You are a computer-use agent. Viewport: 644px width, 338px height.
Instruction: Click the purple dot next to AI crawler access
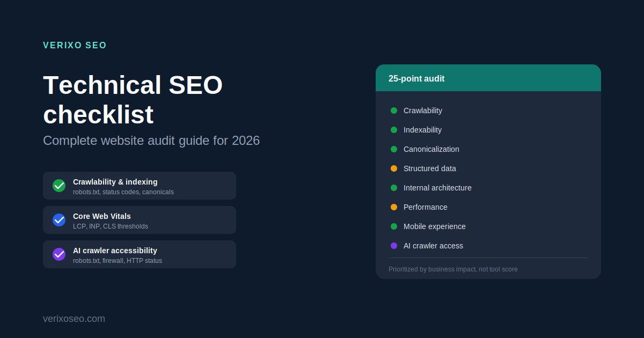[394, 246]
